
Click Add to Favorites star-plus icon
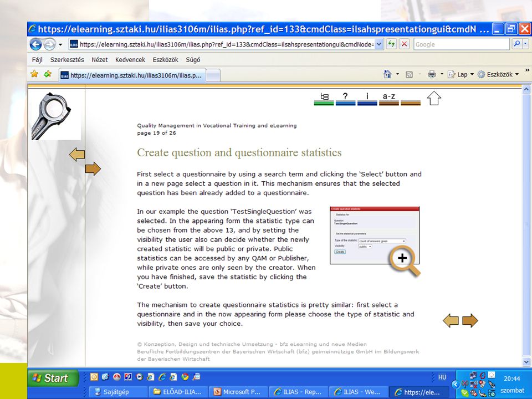point(48,74)
